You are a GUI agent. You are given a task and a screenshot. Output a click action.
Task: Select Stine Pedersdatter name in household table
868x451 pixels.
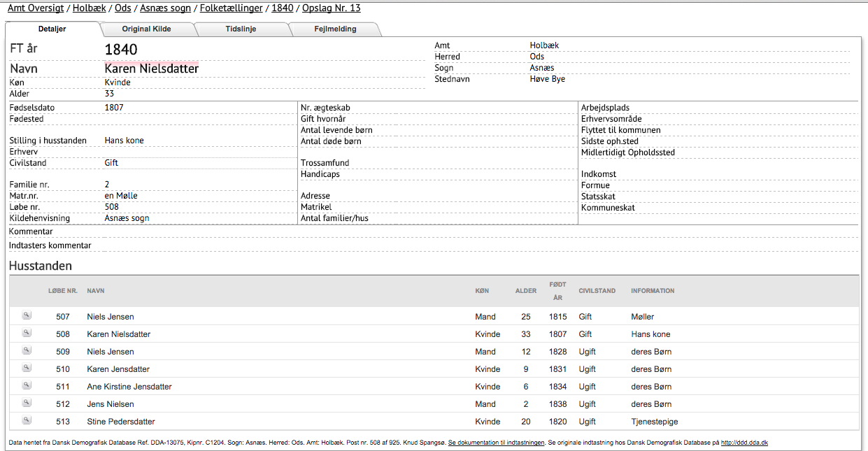click(121, 422)
